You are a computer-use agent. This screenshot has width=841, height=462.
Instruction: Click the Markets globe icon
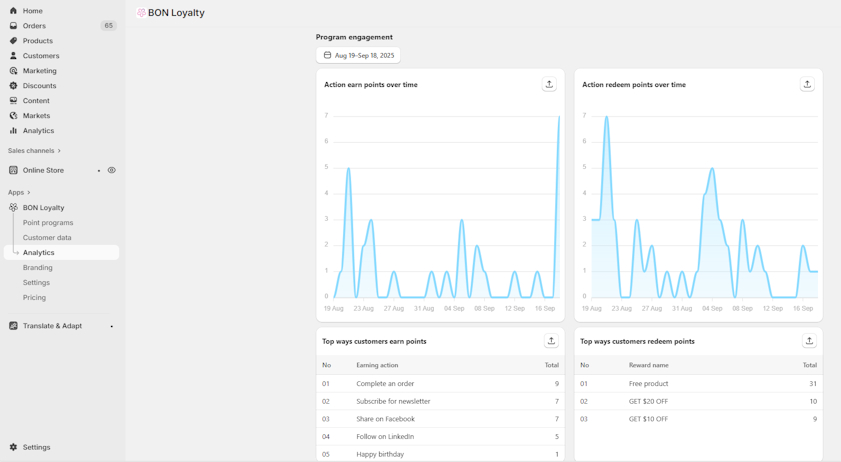coord(13,116)
